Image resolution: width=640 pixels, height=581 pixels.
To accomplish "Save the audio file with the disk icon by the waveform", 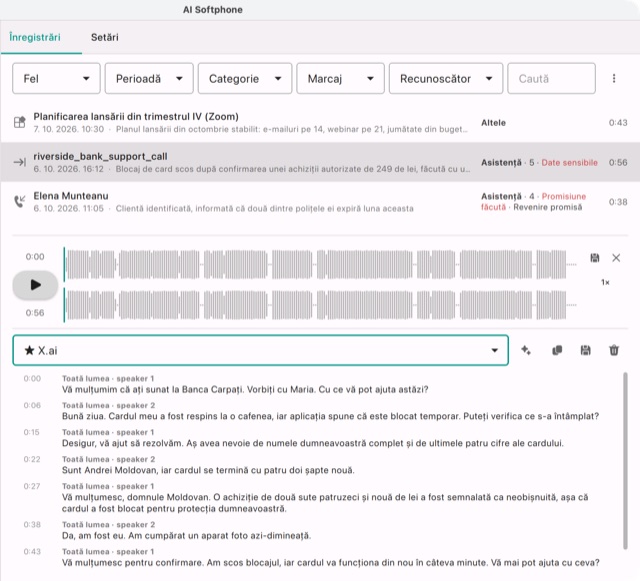I will point(595,258).
